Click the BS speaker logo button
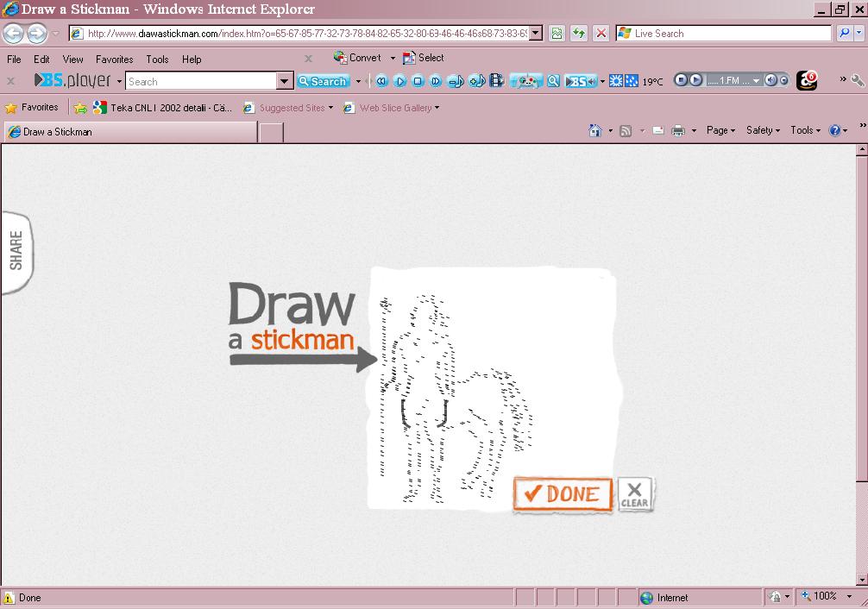The width and height of the screenshot is (868, 609). click(581, 81)
